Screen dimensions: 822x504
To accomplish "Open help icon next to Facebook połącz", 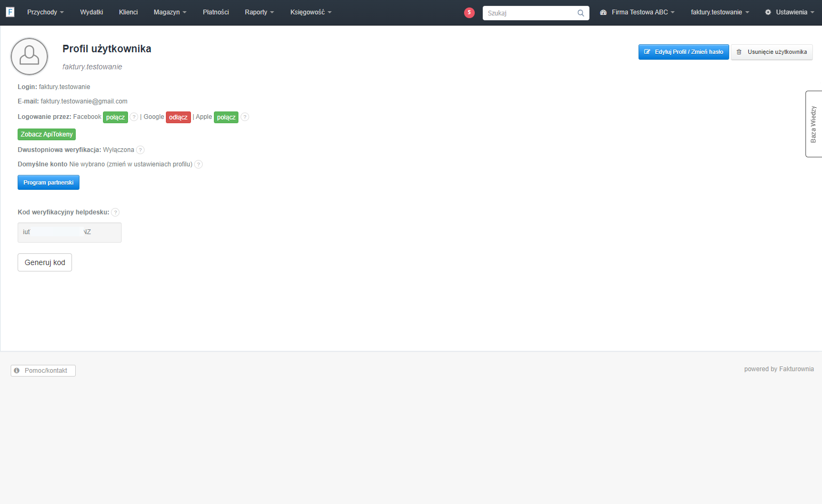I will [x=134, y=117].
